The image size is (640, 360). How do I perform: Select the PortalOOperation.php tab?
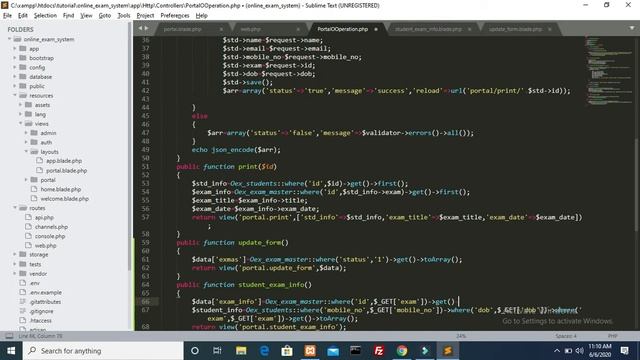[x=342, y=29]
